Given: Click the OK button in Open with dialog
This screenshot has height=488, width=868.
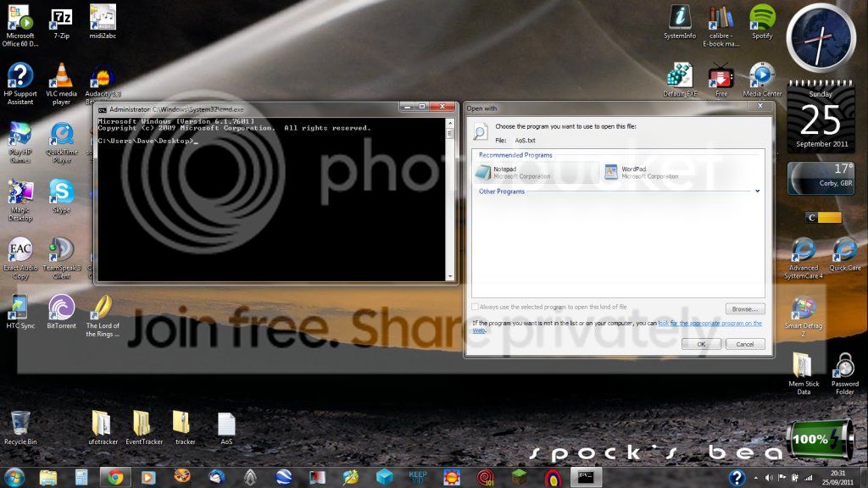Looking at the screenshot, I should click(x=701, y=344).
